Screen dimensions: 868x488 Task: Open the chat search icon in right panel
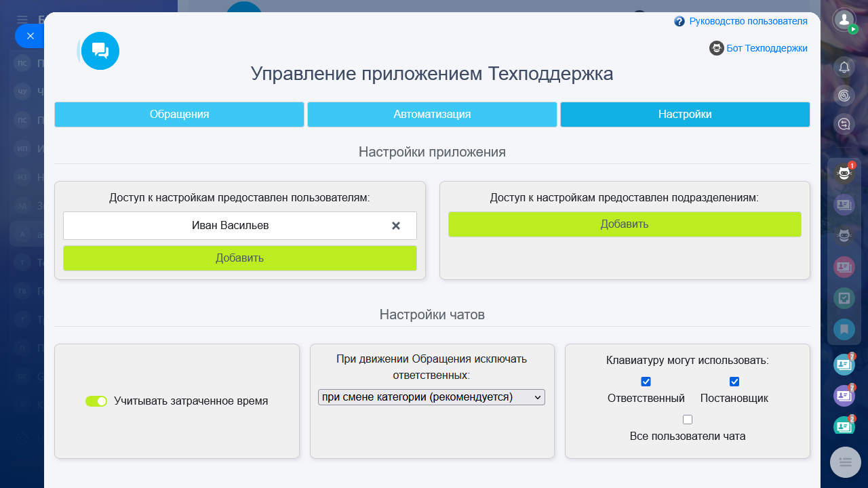[844, 124]
